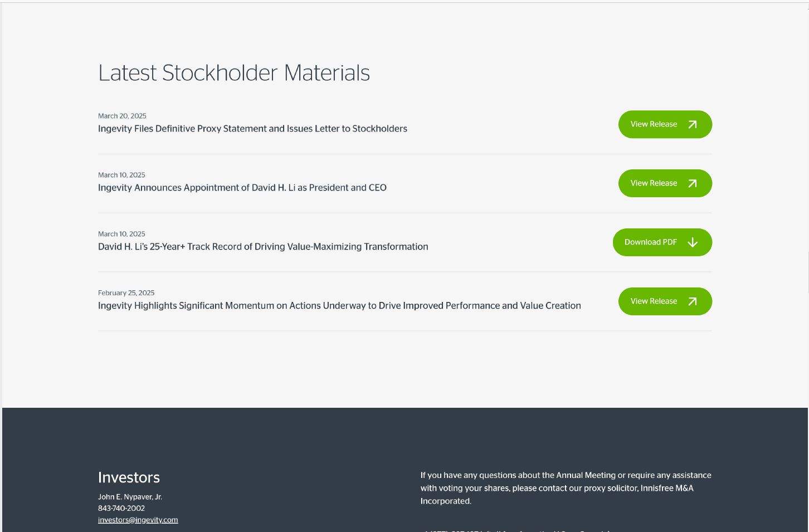Open the David H. Li appointment headline
The height and width of the screenshot is (532, 809).
(242, 188)
